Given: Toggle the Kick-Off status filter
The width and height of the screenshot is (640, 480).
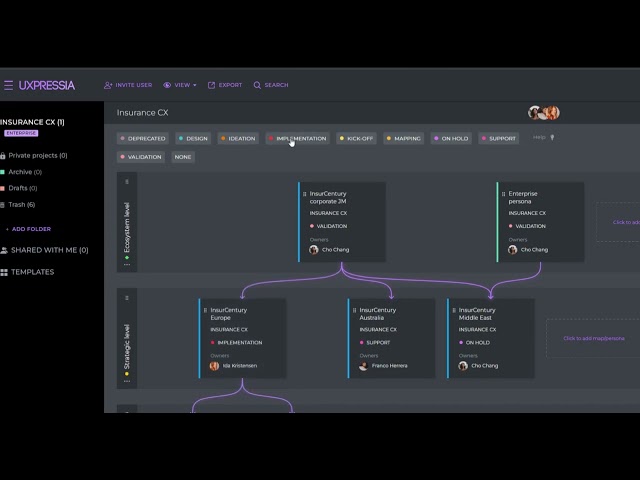Looking at the screenshot, I should [x=356, y=138].
